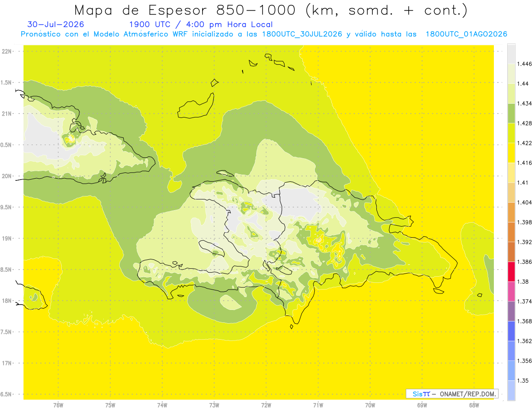
Task: Pick the blue swatch between 1.362 and 1.368
Action: tap(511, 331)
